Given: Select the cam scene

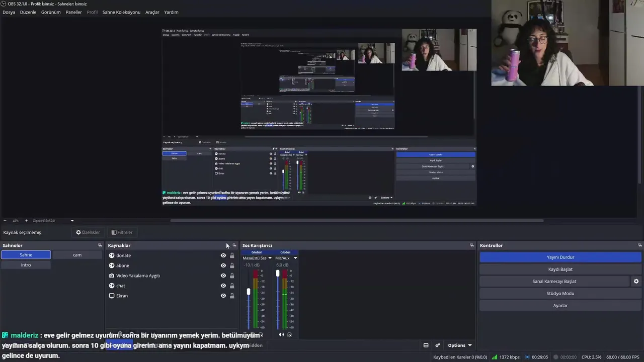Looking at the screenshot, I should click(x=77, y=255).
